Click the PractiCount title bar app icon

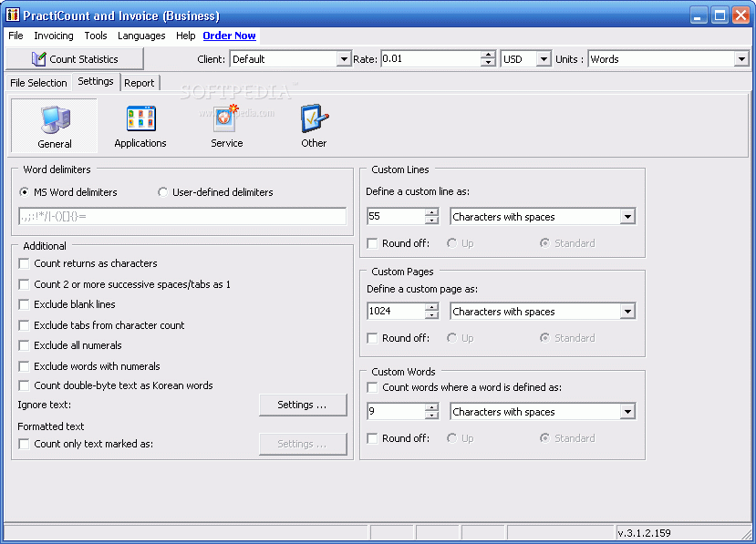[12, 15]
